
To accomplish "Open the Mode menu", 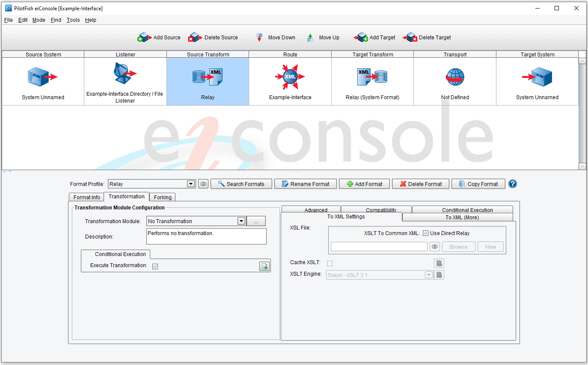I will pyautogui.click(x=39, y=20).
